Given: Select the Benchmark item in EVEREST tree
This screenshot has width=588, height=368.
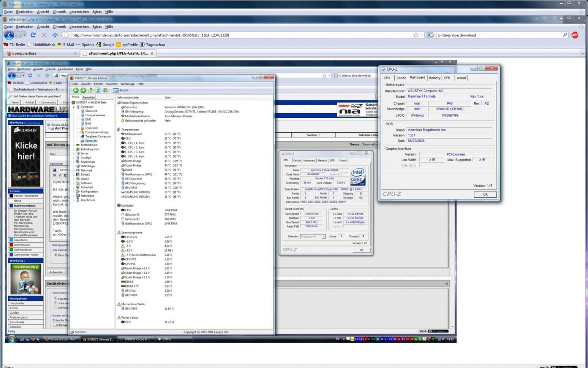Looking at the screenshot, I should coord(88,200).
